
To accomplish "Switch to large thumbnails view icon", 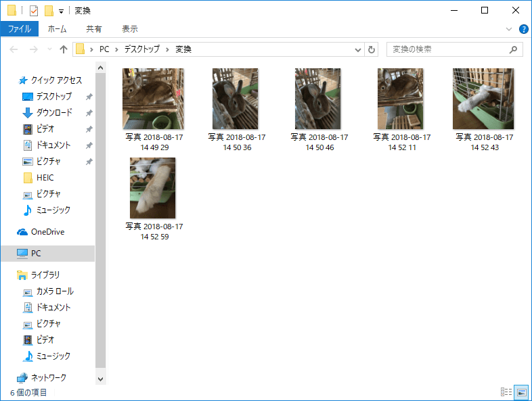I will [521, 392].
